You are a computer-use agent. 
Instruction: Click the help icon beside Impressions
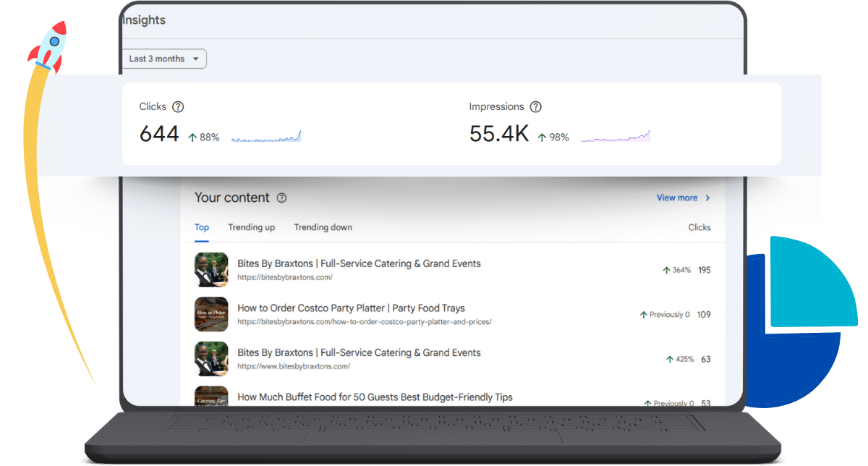click(535, 107)
